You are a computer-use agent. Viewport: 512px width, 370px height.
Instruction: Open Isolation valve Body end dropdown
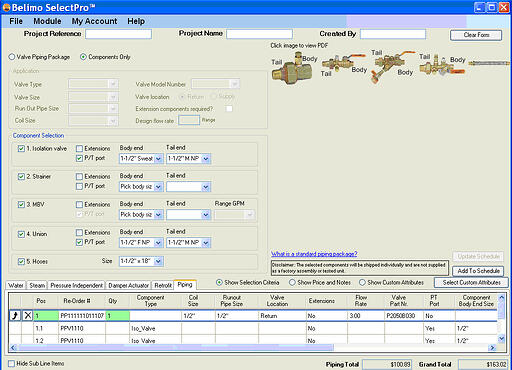point(141,159)
